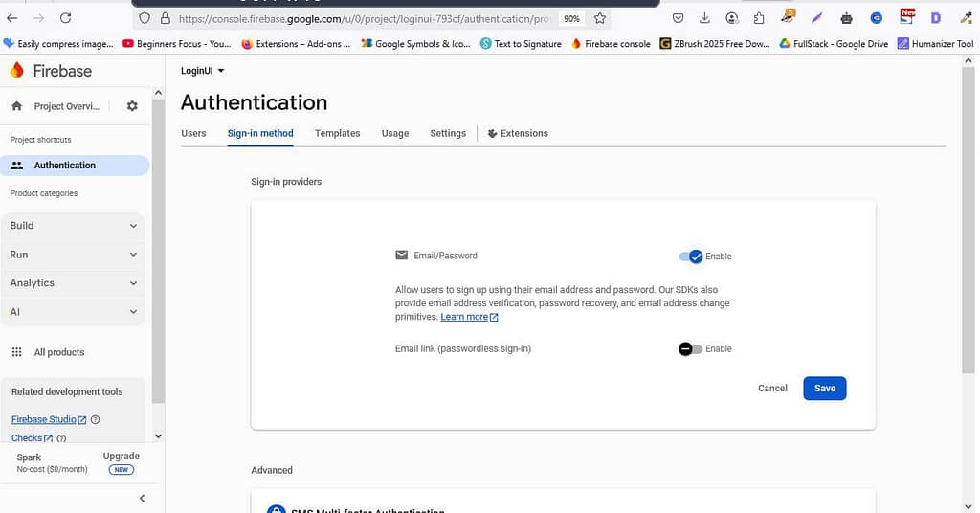Open All products in sidebar
The width and height of the screenshot is (980, 513).
click(x=59, y=352)
